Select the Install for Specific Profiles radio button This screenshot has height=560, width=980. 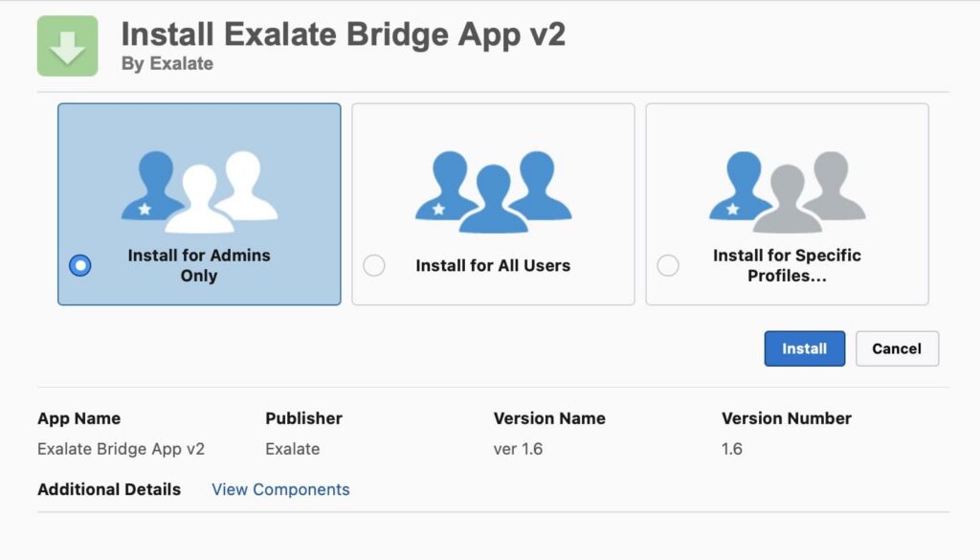(x=668, y=265)
